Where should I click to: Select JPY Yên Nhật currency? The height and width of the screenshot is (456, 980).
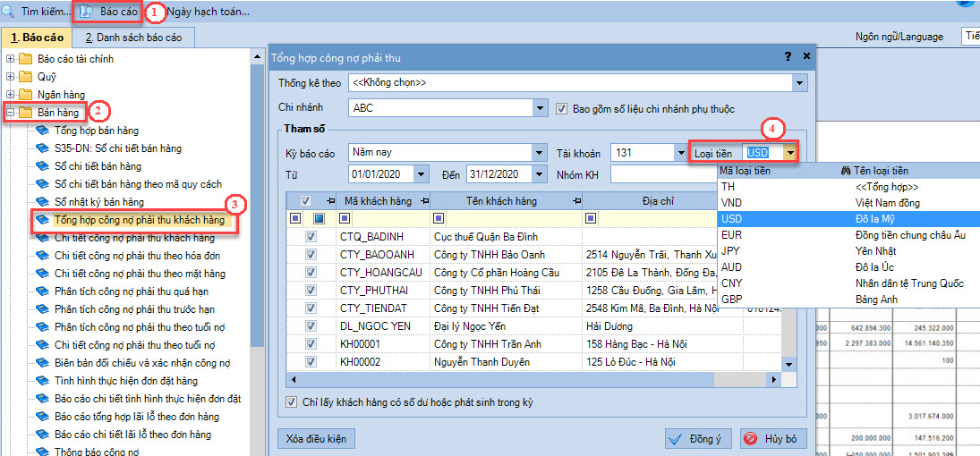(848, 251)
